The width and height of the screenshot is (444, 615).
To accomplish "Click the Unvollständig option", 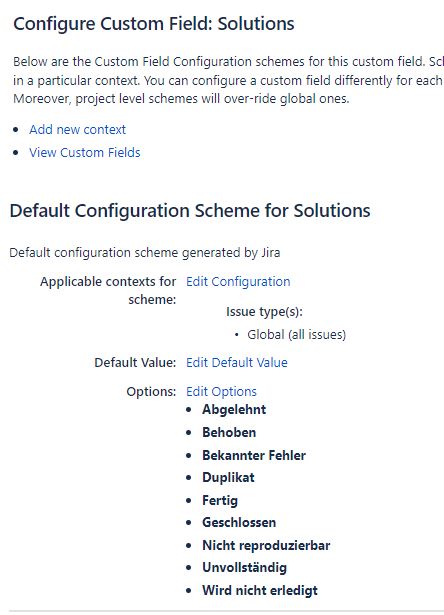I will click(x=244, y=567).
